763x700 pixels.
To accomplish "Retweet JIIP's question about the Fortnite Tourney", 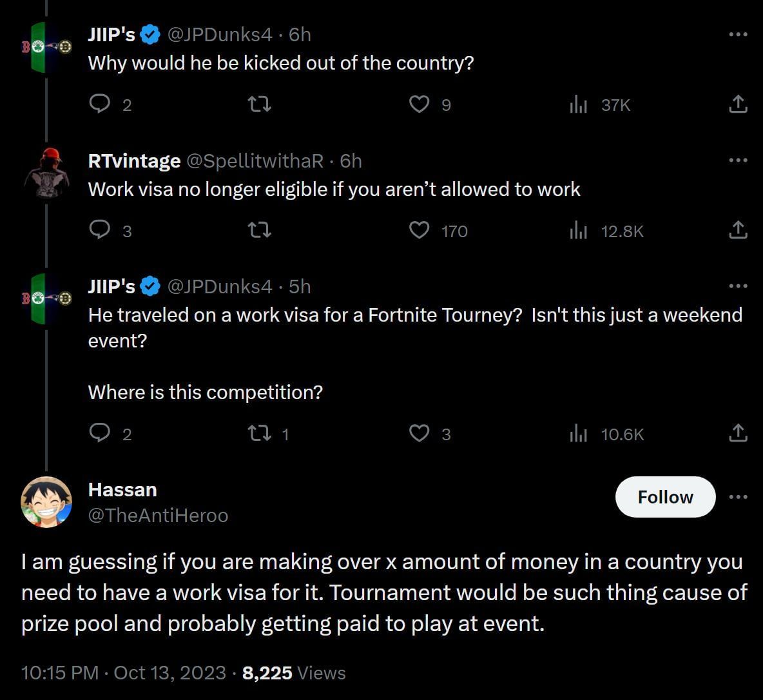I will tap(260, 434).
